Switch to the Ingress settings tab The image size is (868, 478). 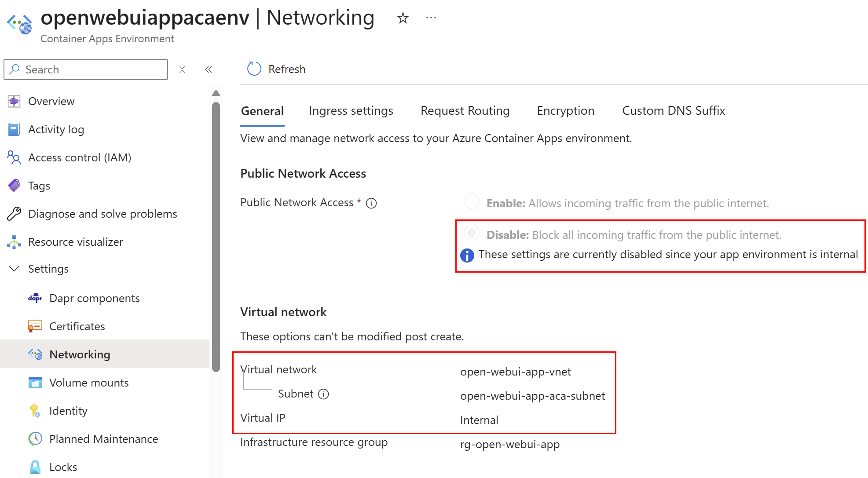pos(351,111)
